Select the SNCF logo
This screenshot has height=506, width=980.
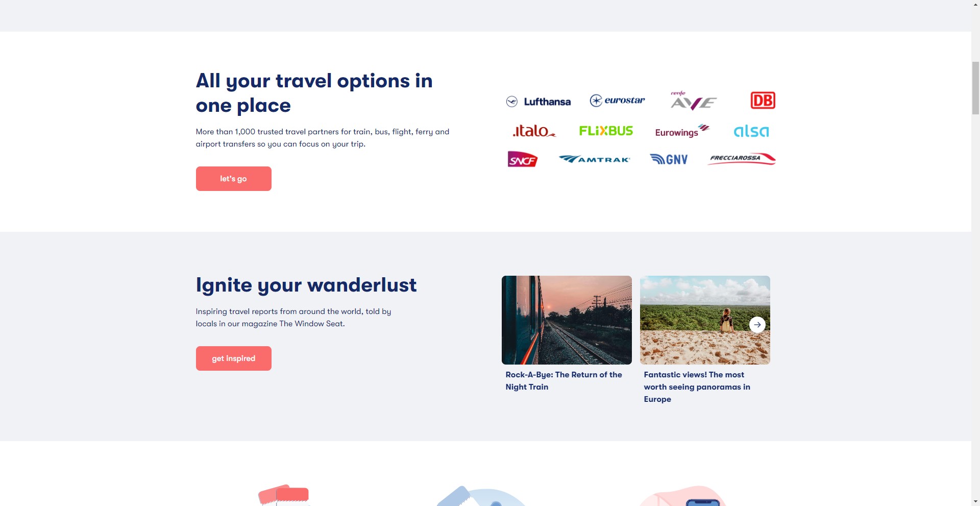point(522,159)
